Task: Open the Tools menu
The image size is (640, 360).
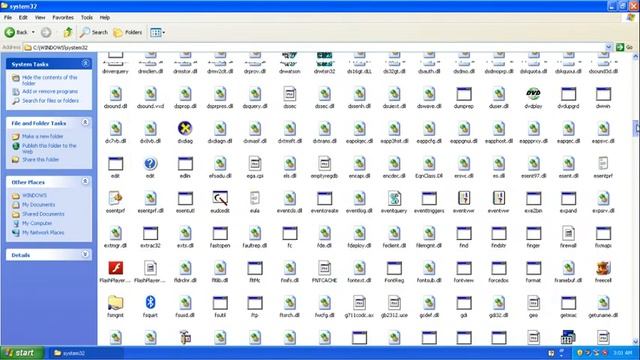Action: [87, 18]
